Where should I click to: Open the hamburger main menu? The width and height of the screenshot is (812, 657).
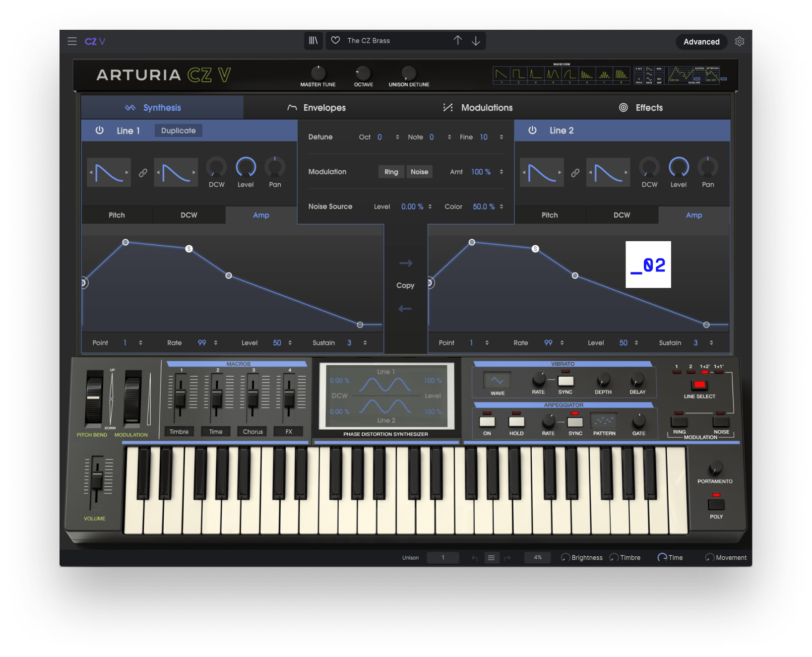pyautogui.click(x=72, y=41)
